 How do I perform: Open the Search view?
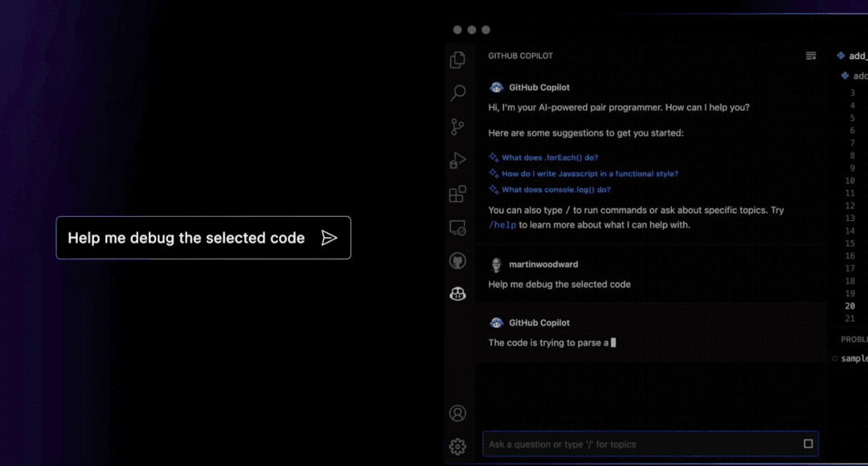pos(458,93)
